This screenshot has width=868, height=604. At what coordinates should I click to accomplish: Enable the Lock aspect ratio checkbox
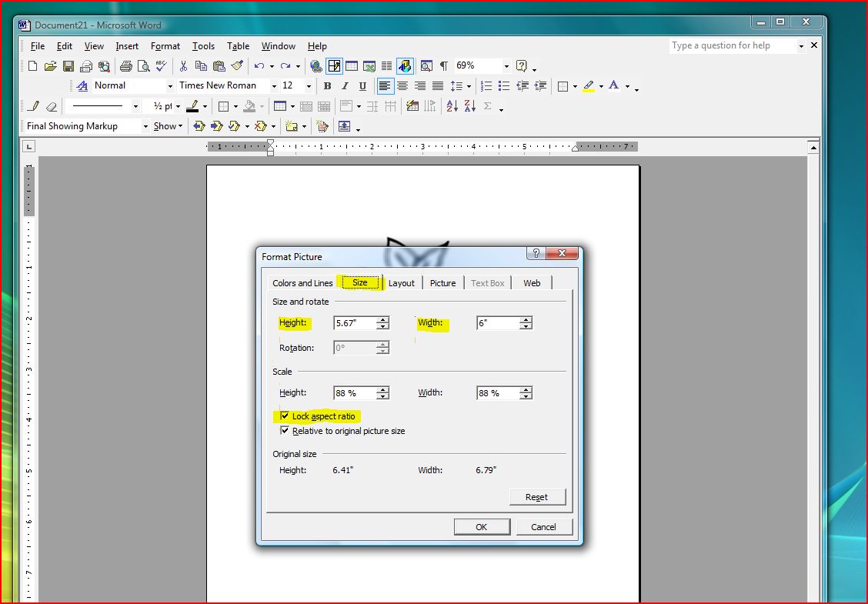tap(285, 416)
